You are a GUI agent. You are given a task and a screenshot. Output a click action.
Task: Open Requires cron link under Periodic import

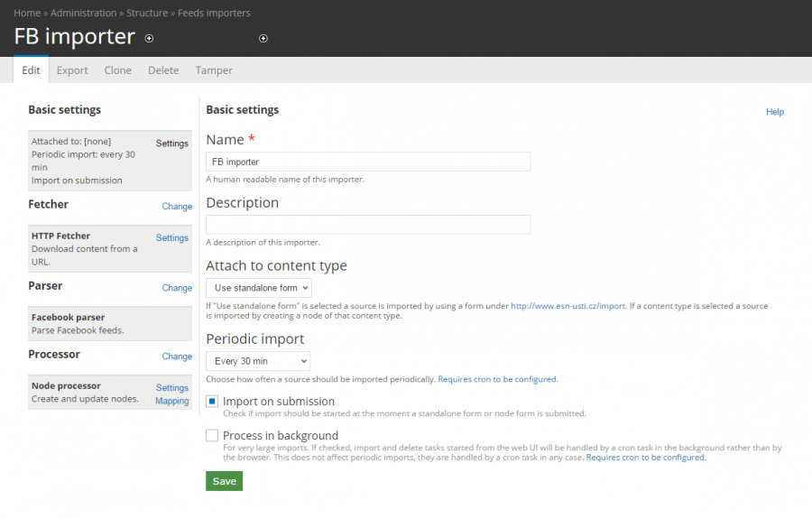[x=498, y=379]
